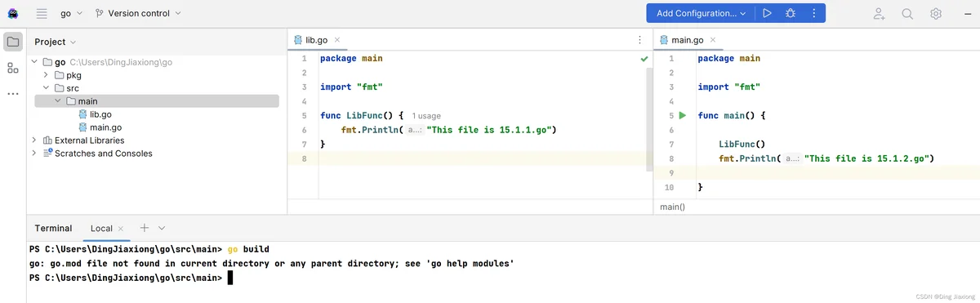Show more tool windows ellipsis
Viewport: 980px width, 303px height.
13,93
